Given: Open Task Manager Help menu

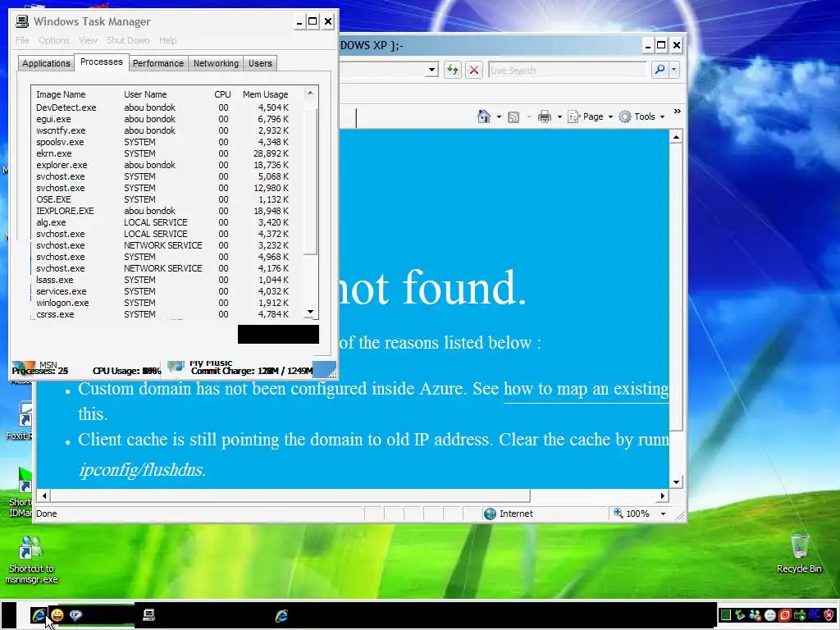Looking at the screenshot, I should [x=167, y=40].
